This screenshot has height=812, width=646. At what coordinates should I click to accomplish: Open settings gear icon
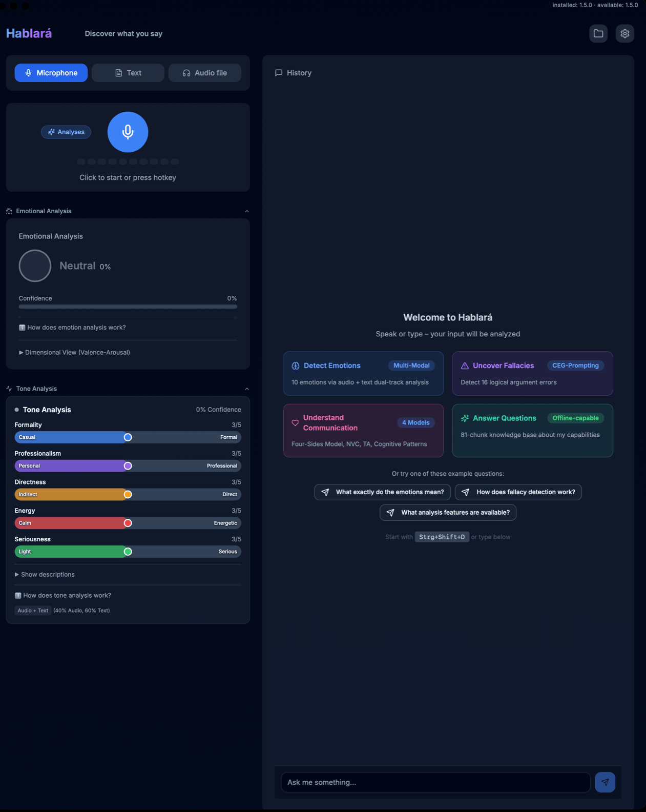[624, 34]
